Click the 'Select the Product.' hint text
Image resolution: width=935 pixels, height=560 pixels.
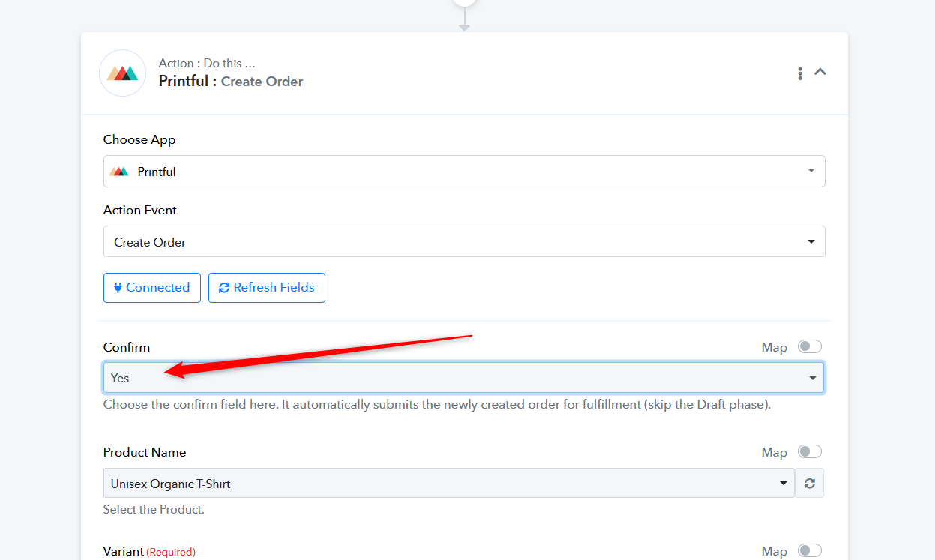click(x=154, y=510)
